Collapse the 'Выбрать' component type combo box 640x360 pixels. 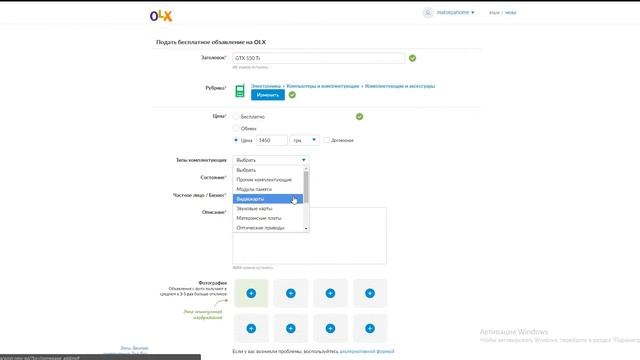point(271,160)
